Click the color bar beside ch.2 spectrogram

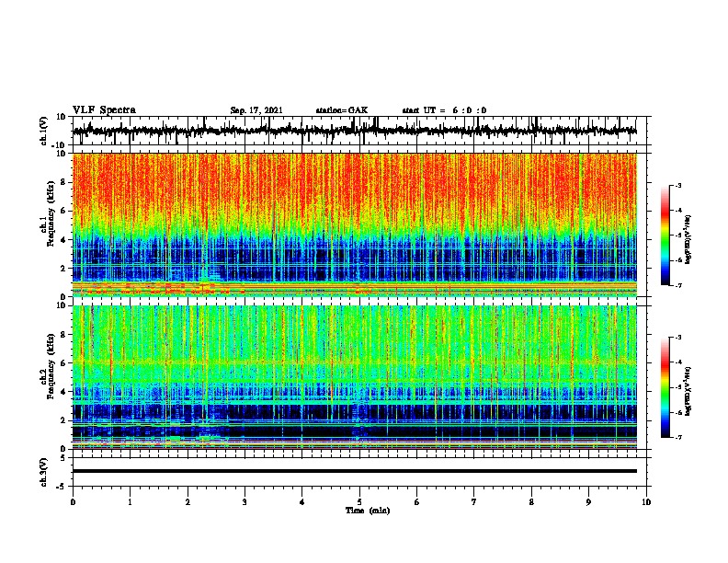click(665, 387)
